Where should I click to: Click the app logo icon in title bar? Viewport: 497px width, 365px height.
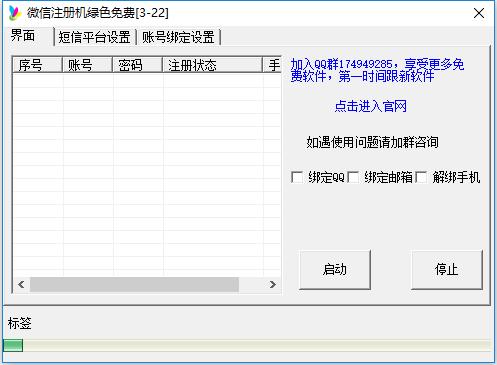tap(15, 13)
